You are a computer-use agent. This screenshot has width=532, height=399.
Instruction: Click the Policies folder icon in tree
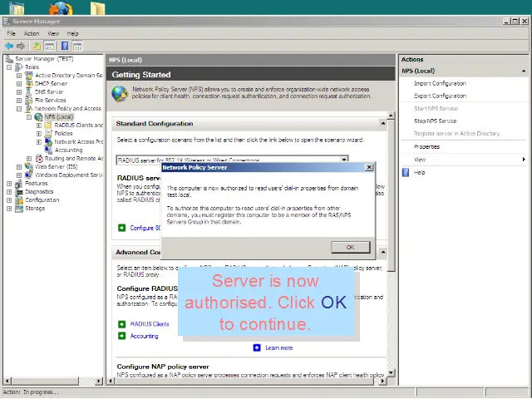coord(48,133)
